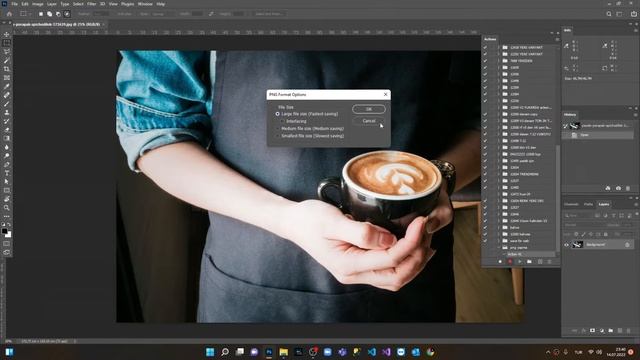
Task: Open the layer blend mode dropdown
Action: click(x=584, y=225)
